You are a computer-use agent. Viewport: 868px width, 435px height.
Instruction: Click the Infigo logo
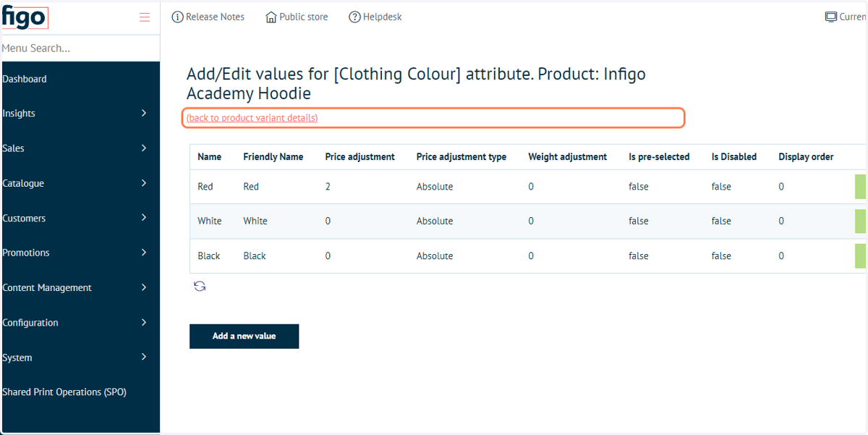[x=24, y=17]
